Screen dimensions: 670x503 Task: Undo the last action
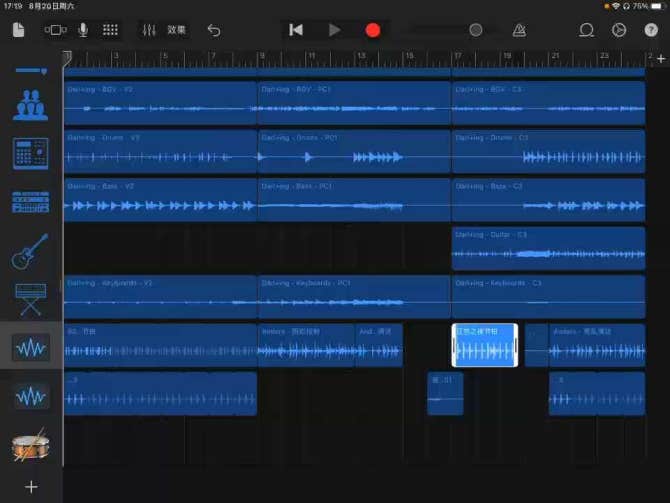point(213,30)
